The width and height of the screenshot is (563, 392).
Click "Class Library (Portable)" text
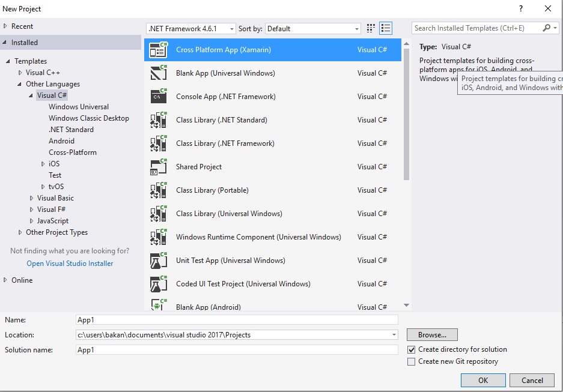click(212, 190)
